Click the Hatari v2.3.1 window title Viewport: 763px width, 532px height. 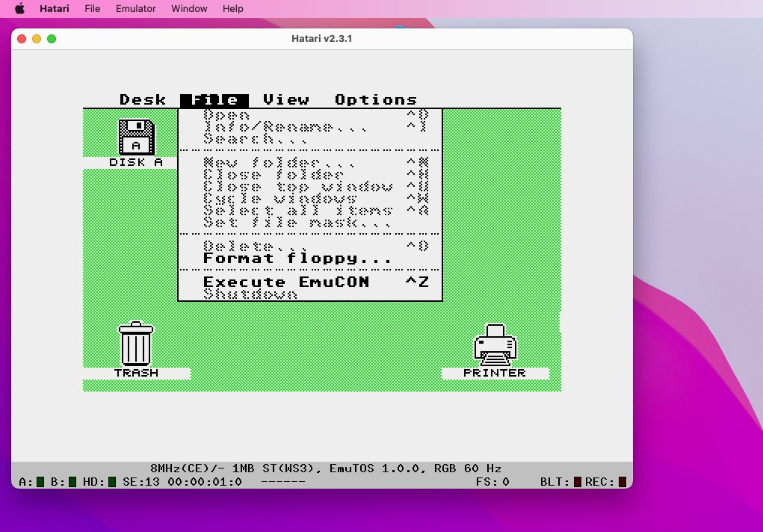pos(321,38)
